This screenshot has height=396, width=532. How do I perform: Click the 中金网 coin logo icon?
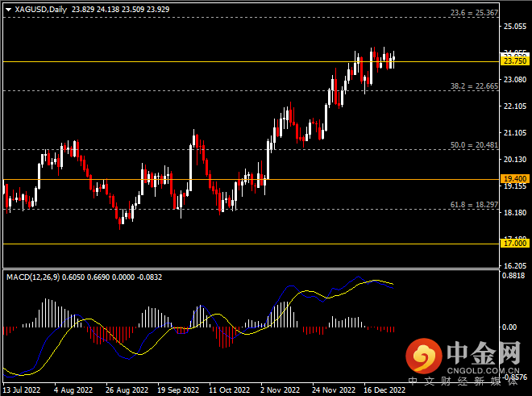(423, 355)
